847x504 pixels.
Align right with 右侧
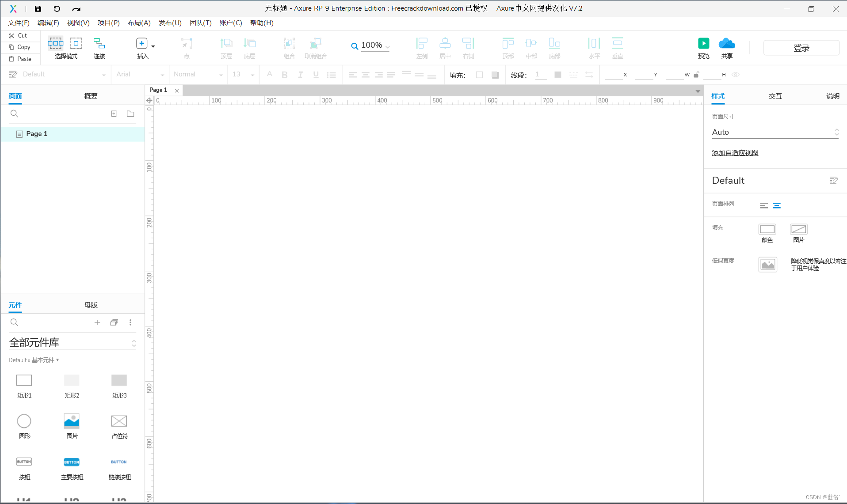tap(468, 48)
